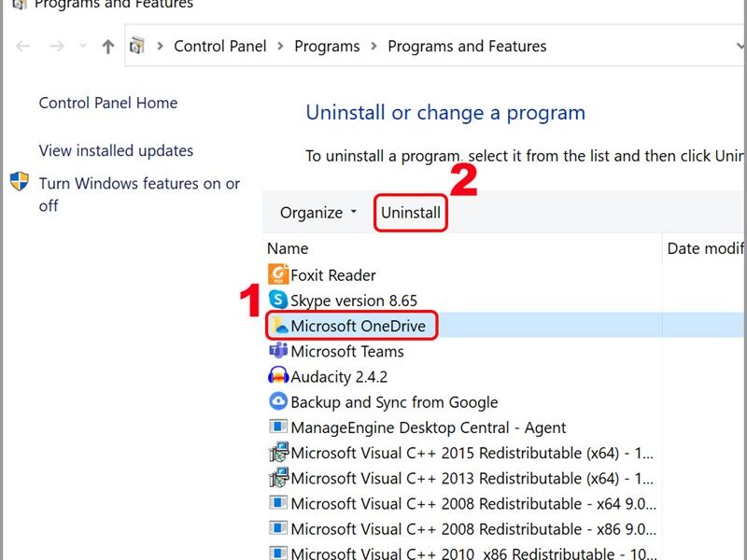Open Turn Windows features on or off

[139, 194]
